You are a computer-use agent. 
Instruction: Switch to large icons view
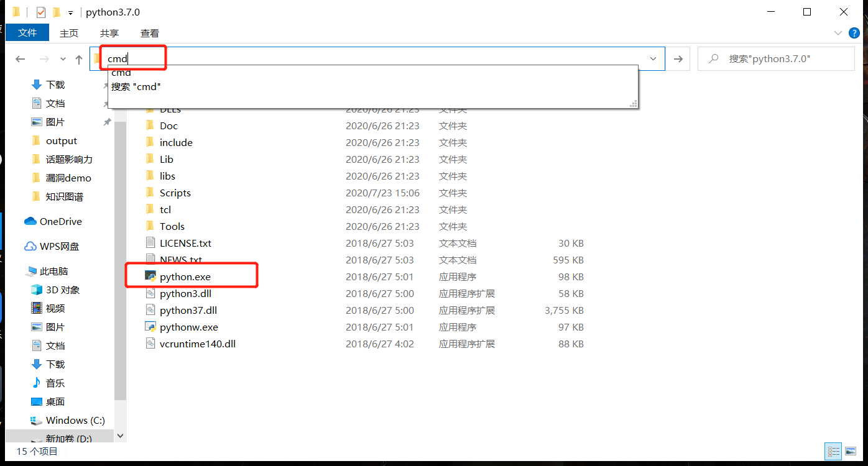(852, 452)
